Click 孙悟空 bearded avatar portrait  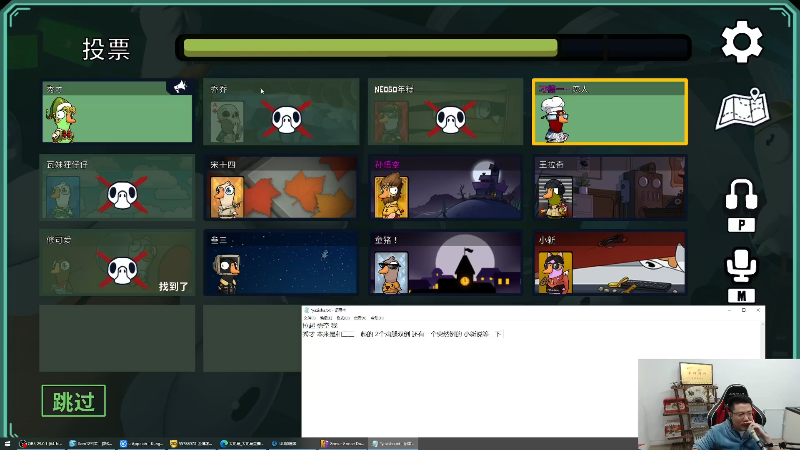click(x=391, y=197)
